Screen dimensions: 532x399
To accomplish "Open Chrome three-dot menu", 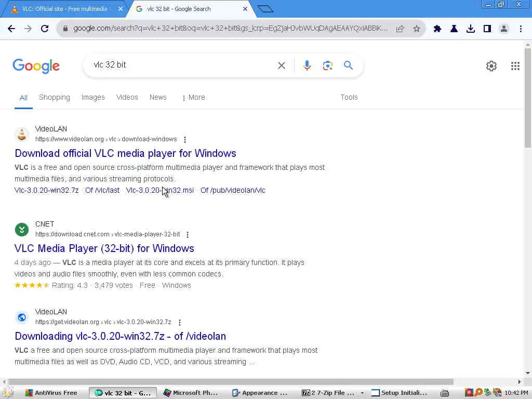I will [x=521, y=29].
